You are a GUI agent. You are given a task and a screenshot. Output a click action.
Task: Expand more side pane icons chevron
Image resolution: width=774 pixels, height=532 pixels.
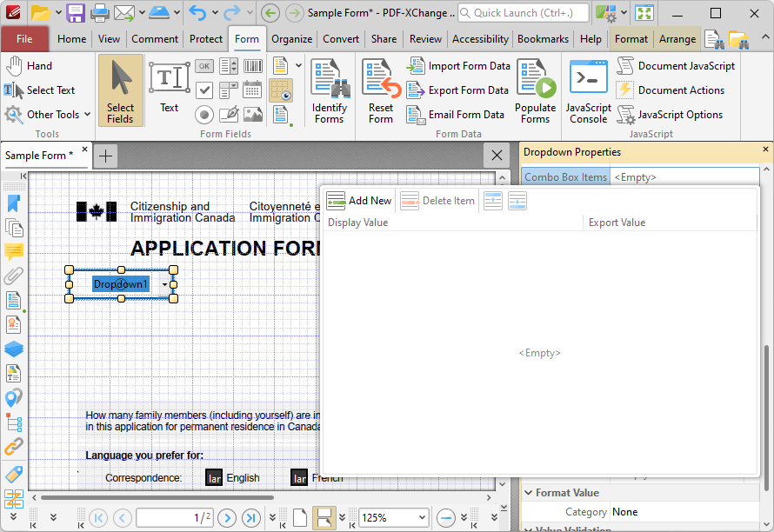[x=14, y=516]
